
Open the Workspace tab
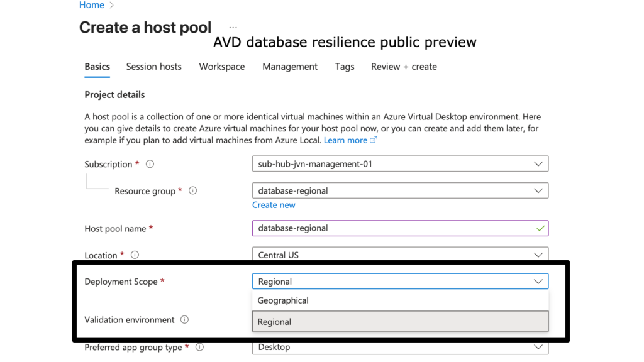[x=222, y=67]
